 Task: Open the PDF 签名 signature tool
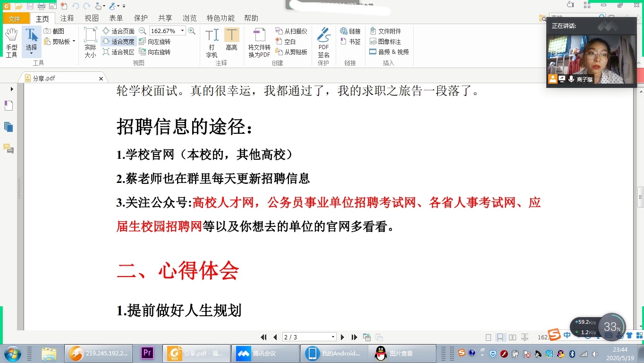(323, 42)
